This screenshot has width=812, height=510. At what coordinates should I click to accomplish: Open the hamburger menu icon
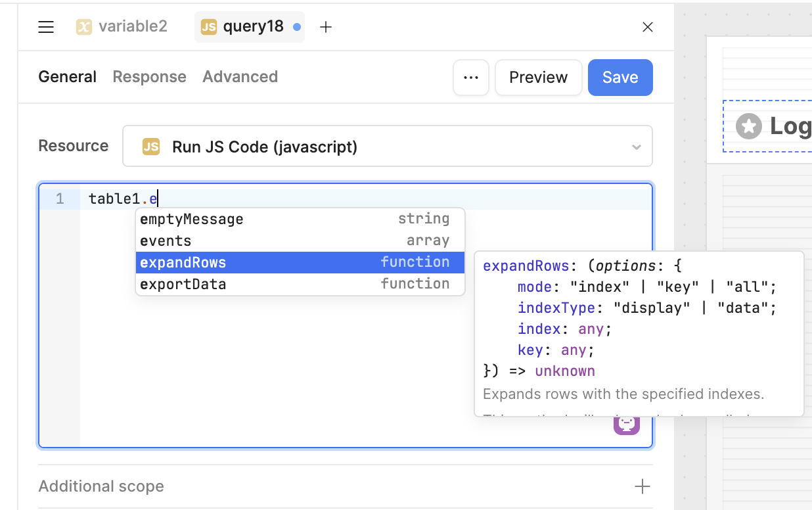pyautogui.click(x=46, y=27)
